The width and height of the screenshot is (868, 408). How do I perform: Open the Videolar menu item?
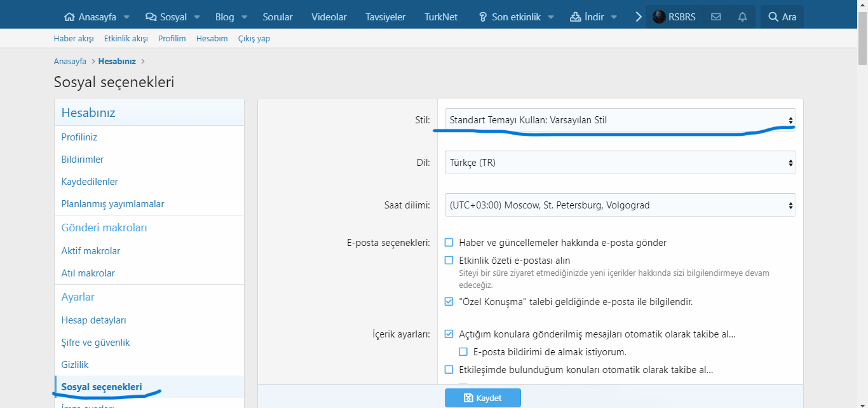pos(329,17)
